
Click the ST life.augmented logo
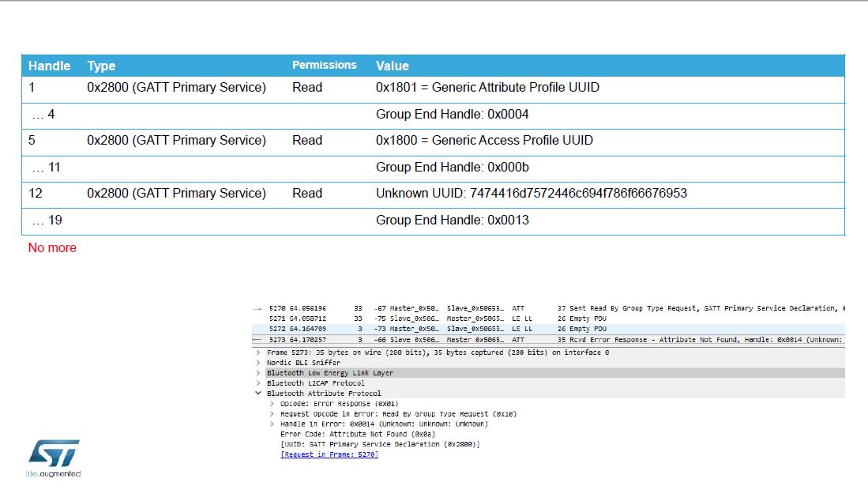click(53, 458)
